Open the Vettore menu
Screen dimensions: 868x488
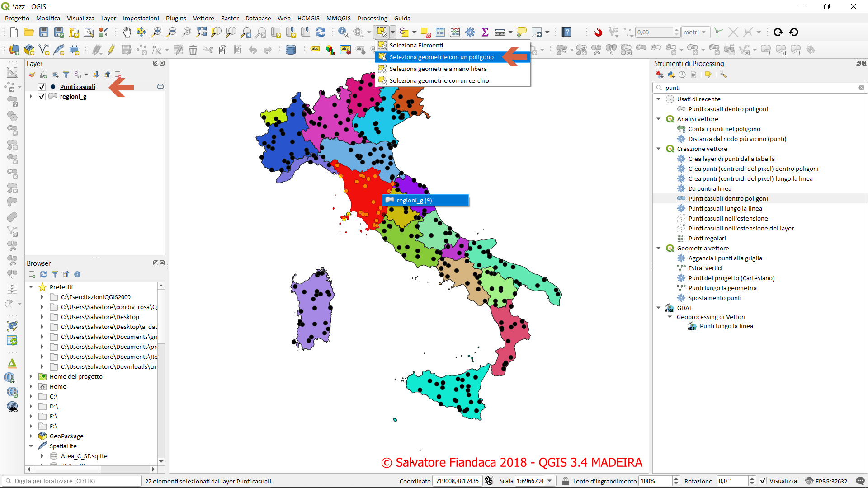tap(203, 18)
